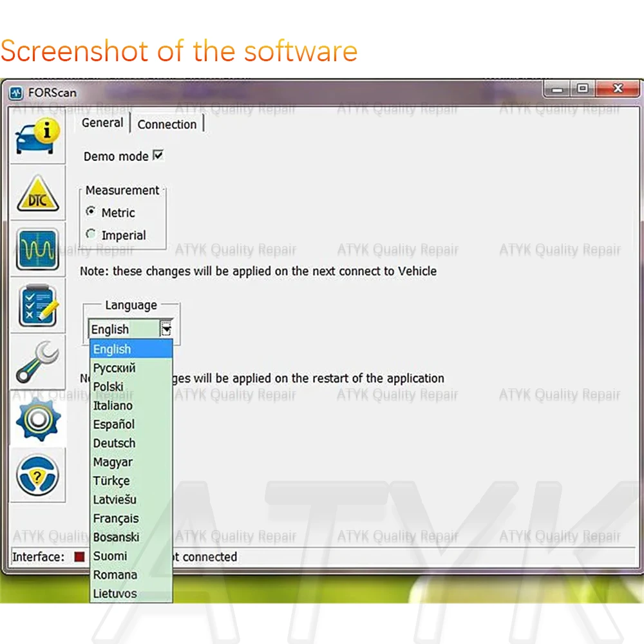Choose Deutsch in the language list
The width and height of the screenshot is (644, 644).
[x=131, y=443]
